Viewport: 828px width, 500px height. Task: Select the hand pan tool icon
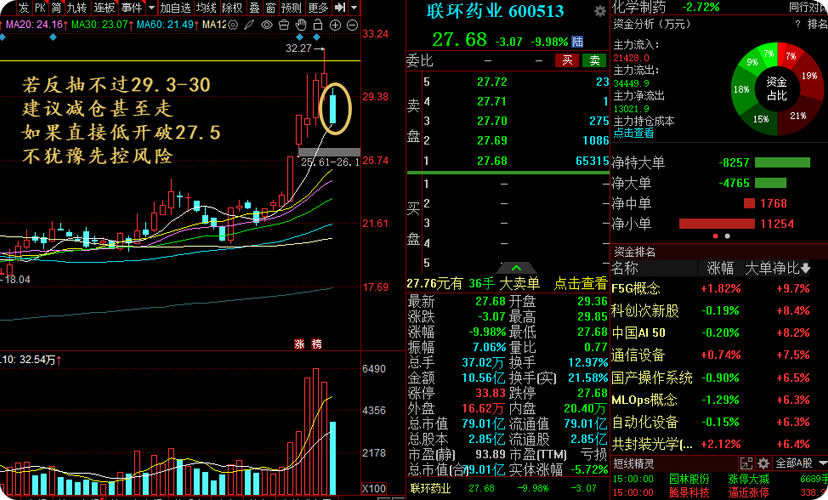coord(300,25)
